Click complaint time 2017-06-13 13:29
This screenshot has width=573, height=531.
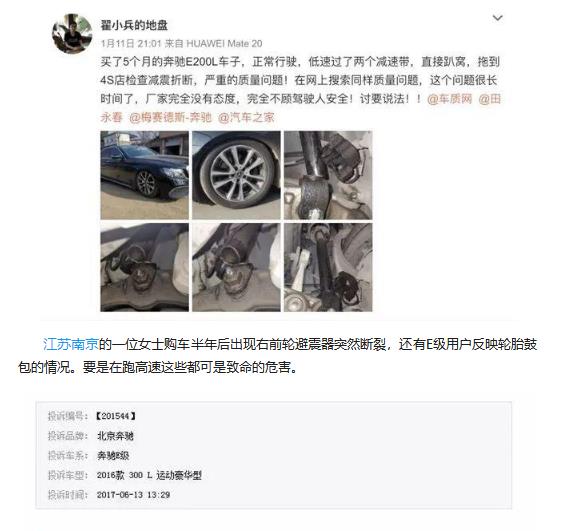(133, 495)
